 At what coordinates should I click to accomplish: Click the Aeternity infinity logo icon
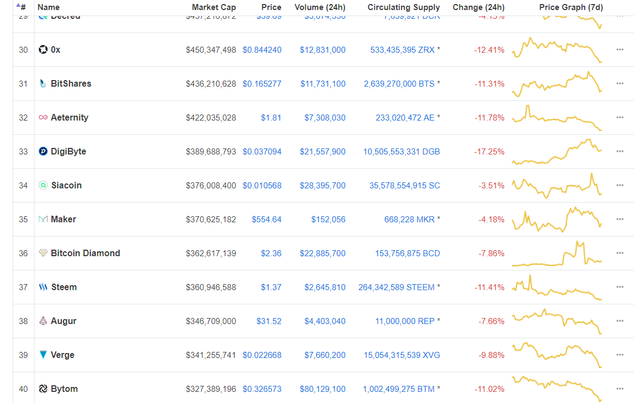pyautogui.click(x=43, y=118)
